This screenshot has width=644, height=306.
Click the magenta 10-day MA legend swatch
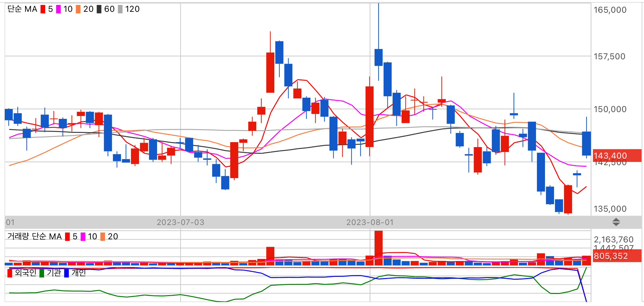pos(58,9)
